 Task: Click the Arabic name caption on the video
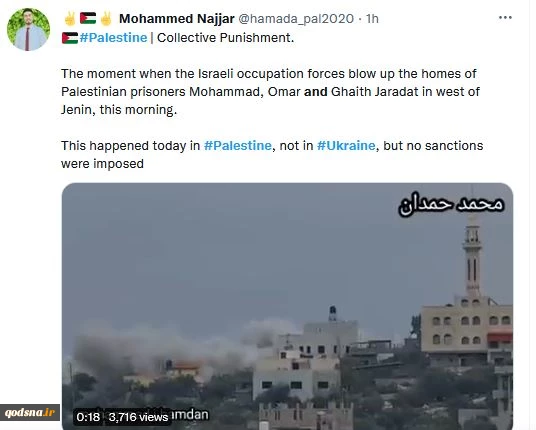pyautogui.click(x=451, y=204)
